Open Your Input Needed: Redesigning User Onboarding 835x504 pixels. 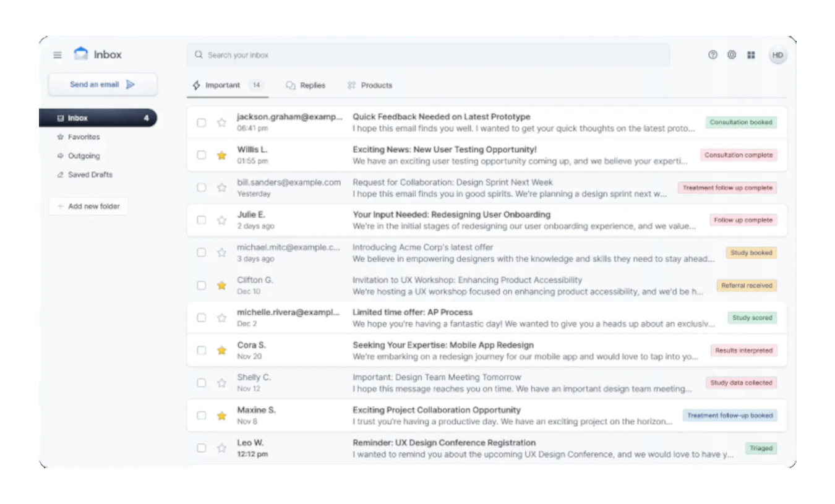pos(452,215)
